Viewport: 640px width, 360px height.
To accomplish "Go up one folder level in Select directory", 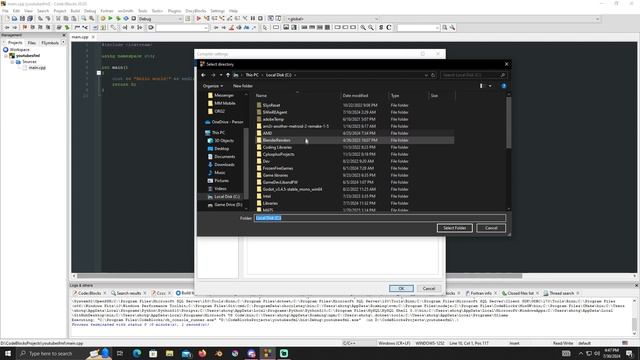I will (x=228, y=75).
